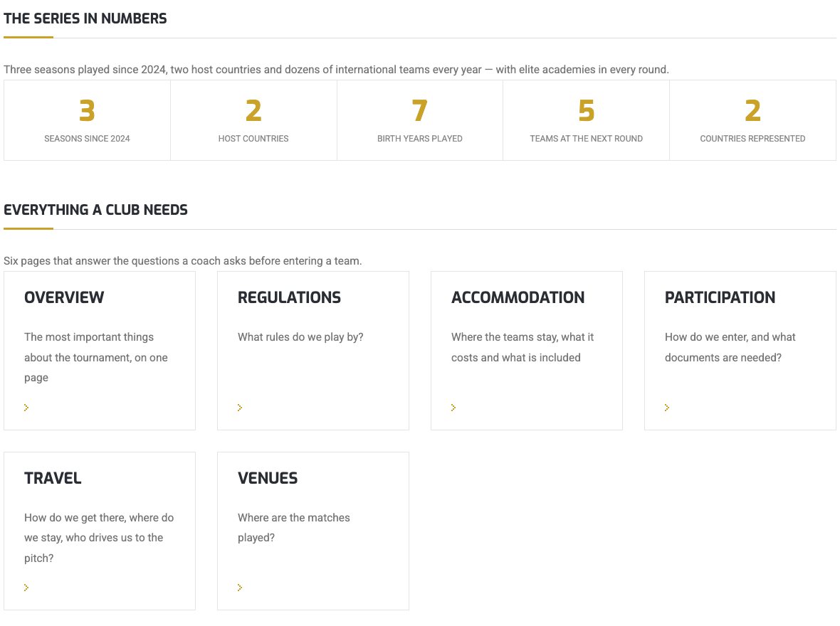Click the 'BIRTH YEARS PLAYED' label
The image size is (840, 626).
pyautogui.click(x=420, y=139)
